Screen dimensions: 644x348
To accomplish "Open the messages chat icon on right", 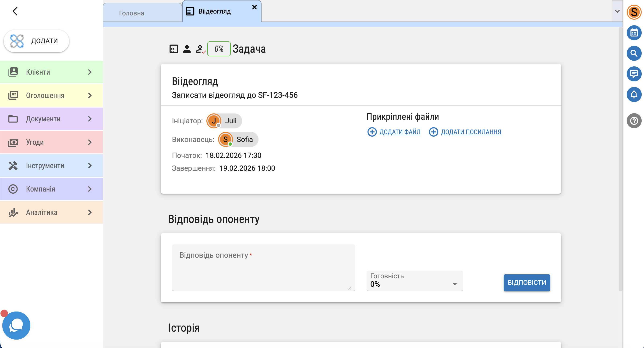I will pyautogui.click(x=634, y=74).
